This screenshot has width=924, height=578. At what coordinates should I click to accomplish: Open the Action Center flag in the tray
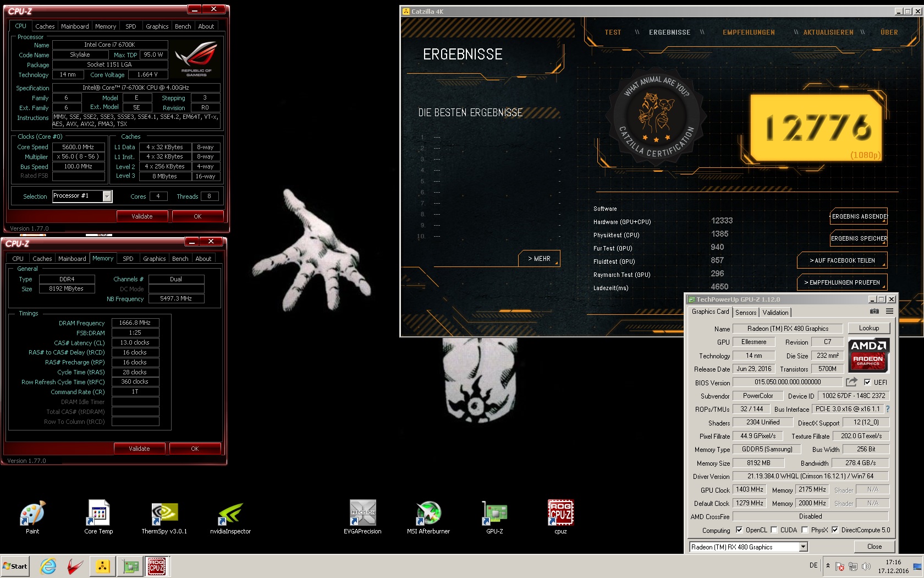(839, 566)
